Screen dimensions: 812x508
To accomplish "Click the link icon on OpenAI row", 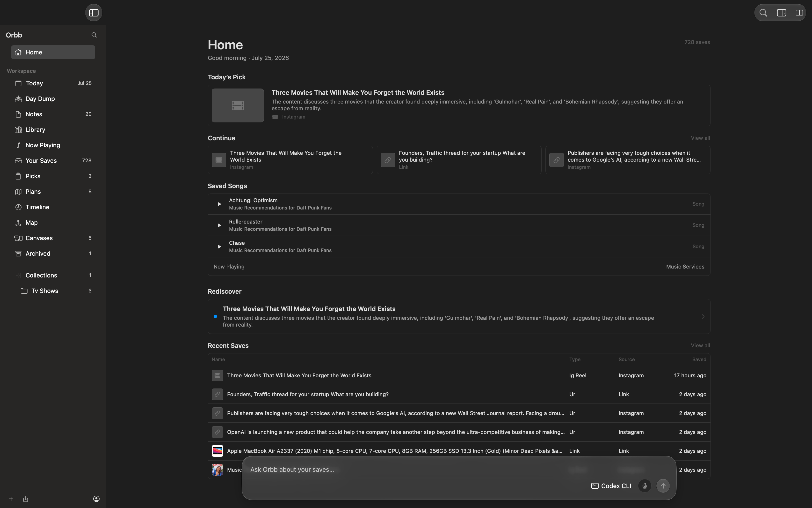I will pyautogui.click(x=217, y=432).
